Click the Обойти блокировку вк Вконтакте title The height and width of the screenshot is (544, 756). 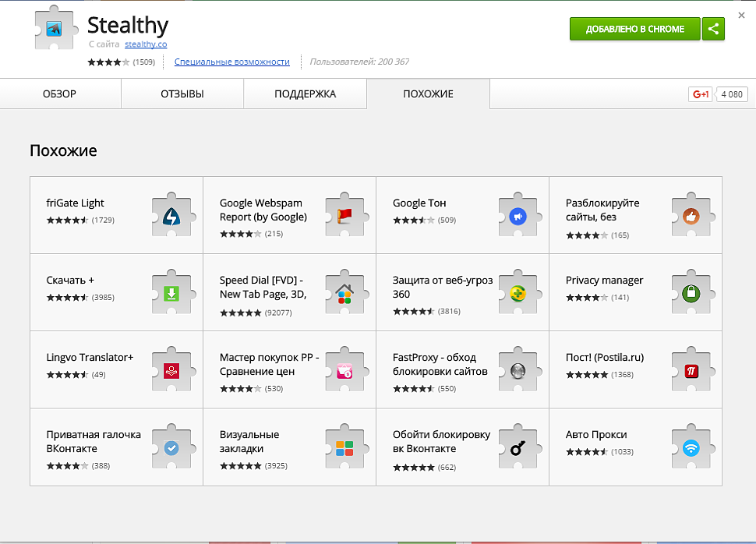441,441
